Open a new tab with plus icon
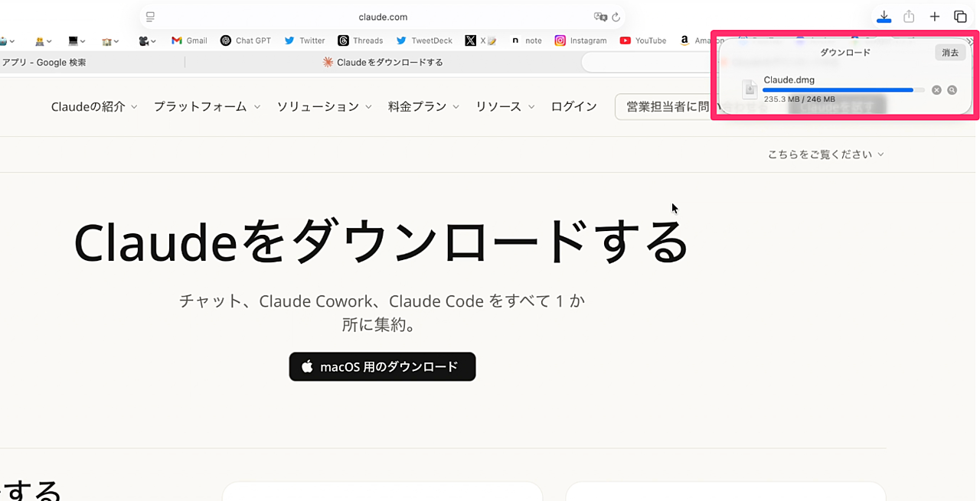Image resolution: width=980 pixels, height=501 pixels. point(935,17)
